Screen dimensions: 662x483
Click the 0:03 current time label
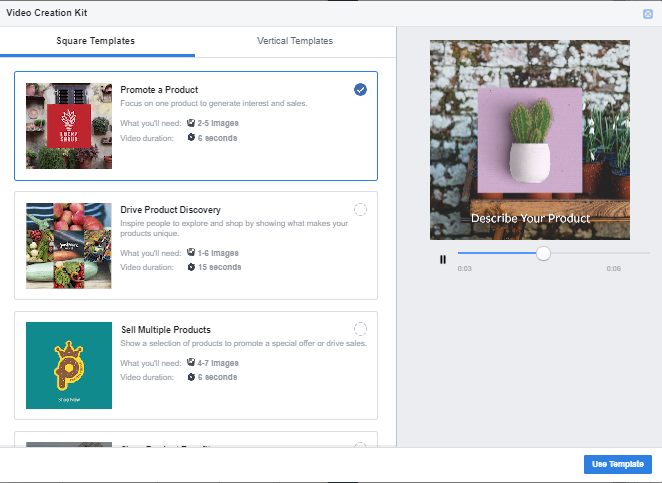pyautogui.click(x=464, y=269)
